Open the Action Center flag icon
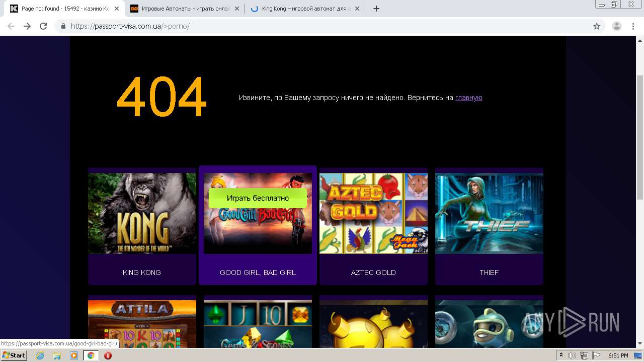The height and width of the screenshot is (362, 644). 595,355
